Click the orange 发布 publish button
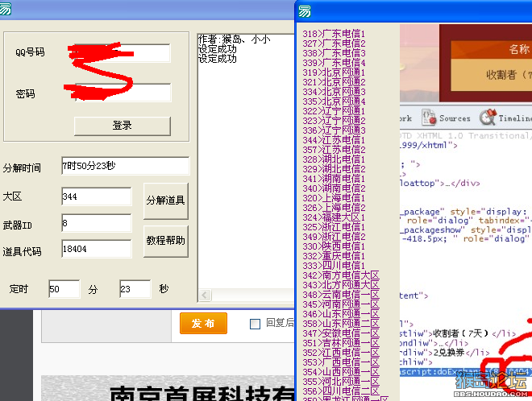Viewport: 532px width, 401px height. [x=203, y=324]
